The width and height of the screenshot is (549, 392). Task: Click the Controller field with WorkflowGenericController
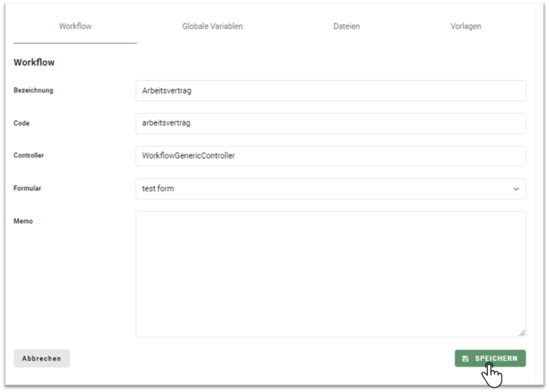point(331,156)
